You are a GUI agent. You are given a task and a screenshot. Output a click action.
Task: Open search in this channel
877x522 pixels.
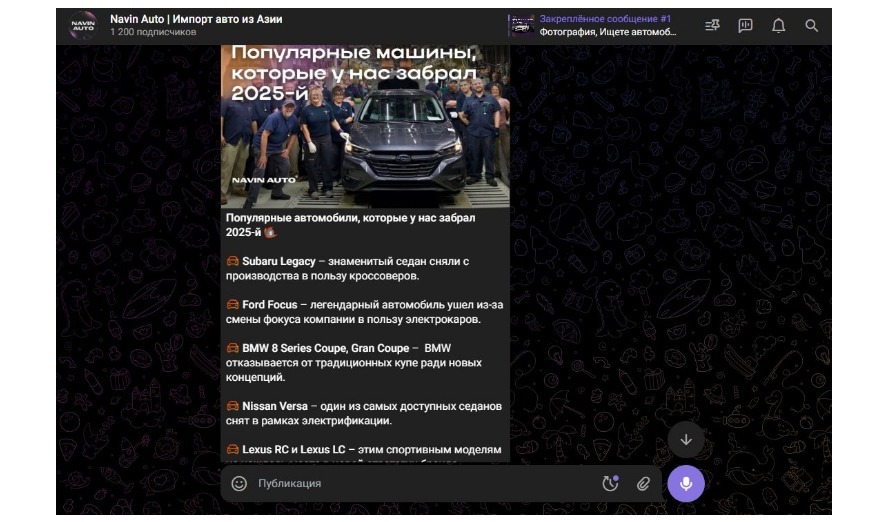(811, 26)
